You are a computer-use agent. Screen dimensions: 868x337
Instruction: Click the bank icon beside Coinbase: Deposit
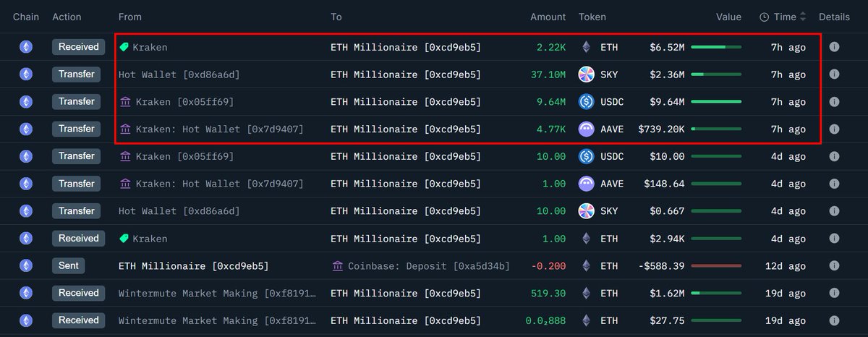[x=338, y=266]
